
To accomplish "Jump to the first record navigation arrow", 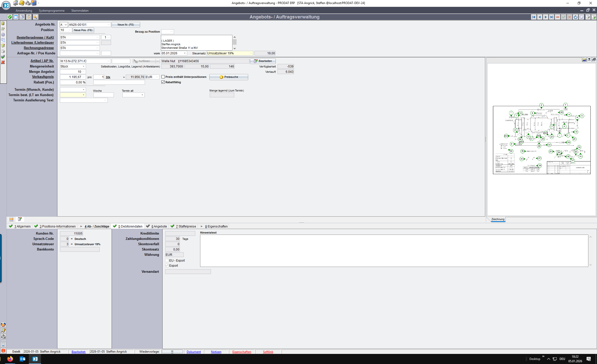I will click(x=534, y=17).
